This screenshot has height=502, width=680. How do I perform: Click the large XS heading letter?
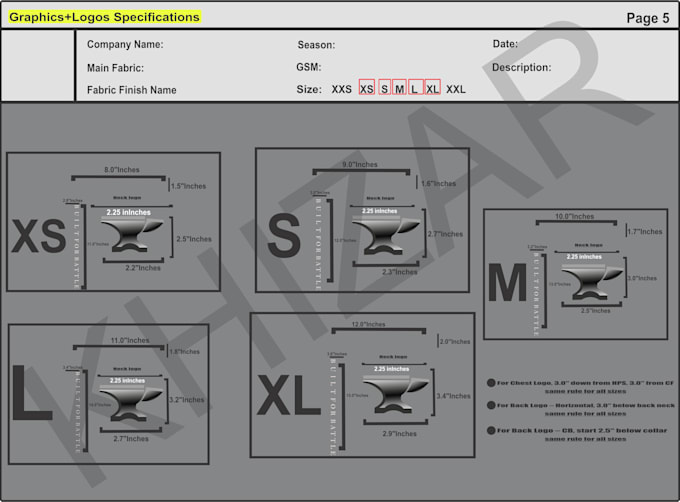coord(39,236)
